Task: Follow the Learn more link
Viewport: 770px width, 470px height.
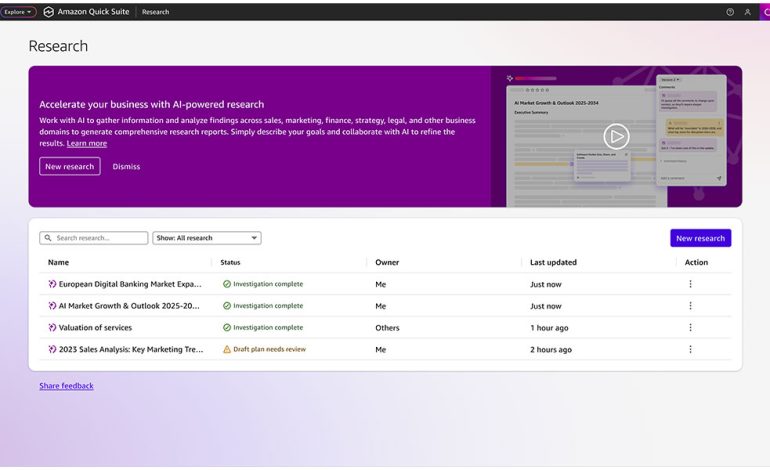Action: coord(87,143)
